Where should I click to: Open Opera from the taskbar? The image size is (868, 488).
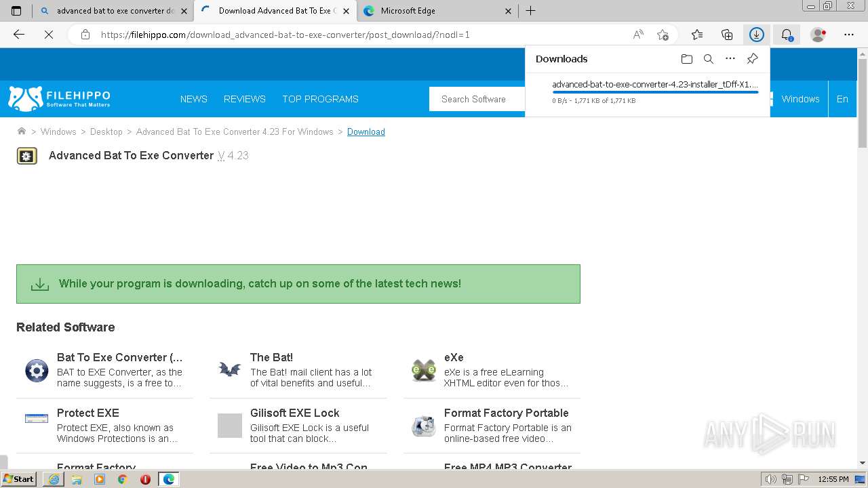(145, 479)
